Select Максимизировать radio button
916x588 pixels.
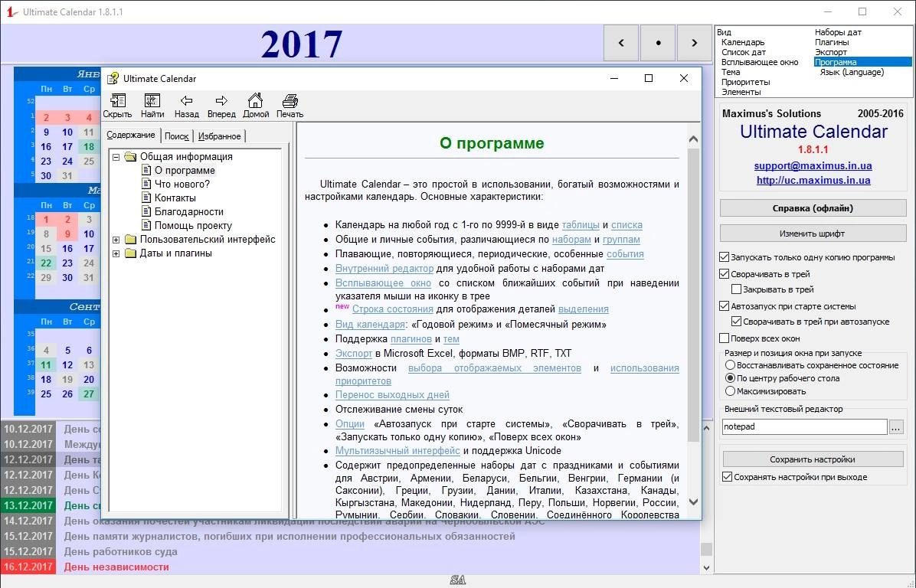tap(730, 391)
